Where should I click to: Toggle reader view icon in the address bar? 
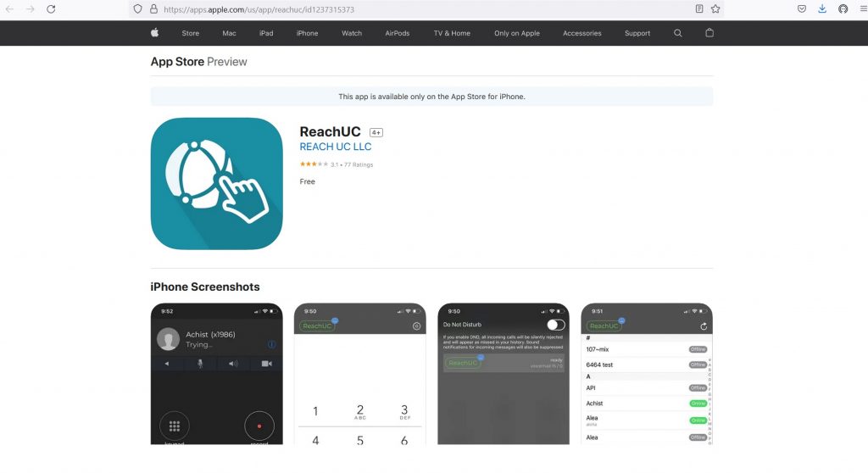699,8
